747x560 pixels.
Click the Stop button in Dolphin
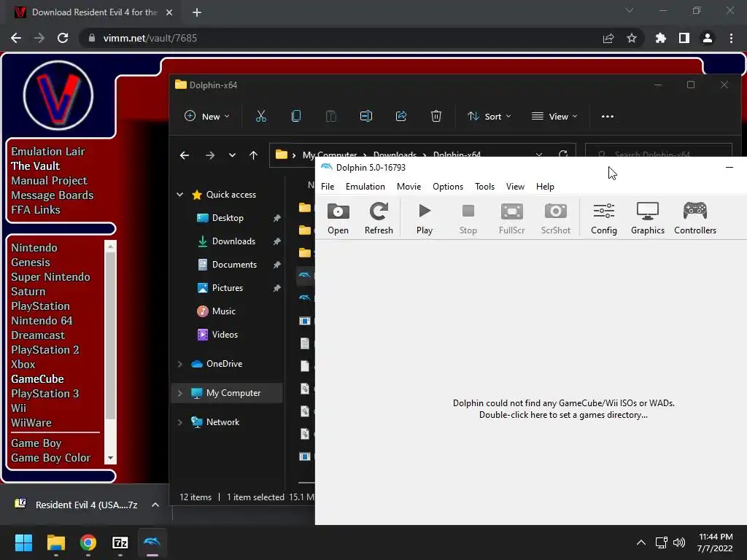pos(468,219)
